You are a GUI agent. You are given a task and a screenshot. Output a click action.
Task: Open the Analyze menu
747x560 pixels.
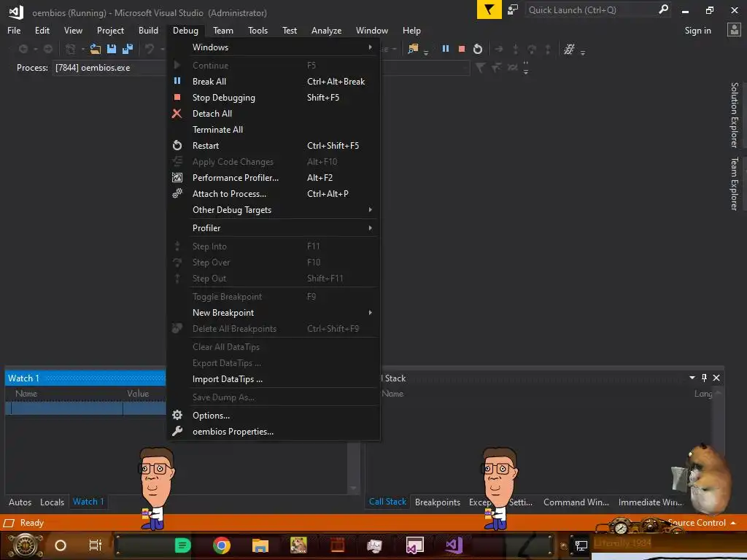(x=326, y=31)
